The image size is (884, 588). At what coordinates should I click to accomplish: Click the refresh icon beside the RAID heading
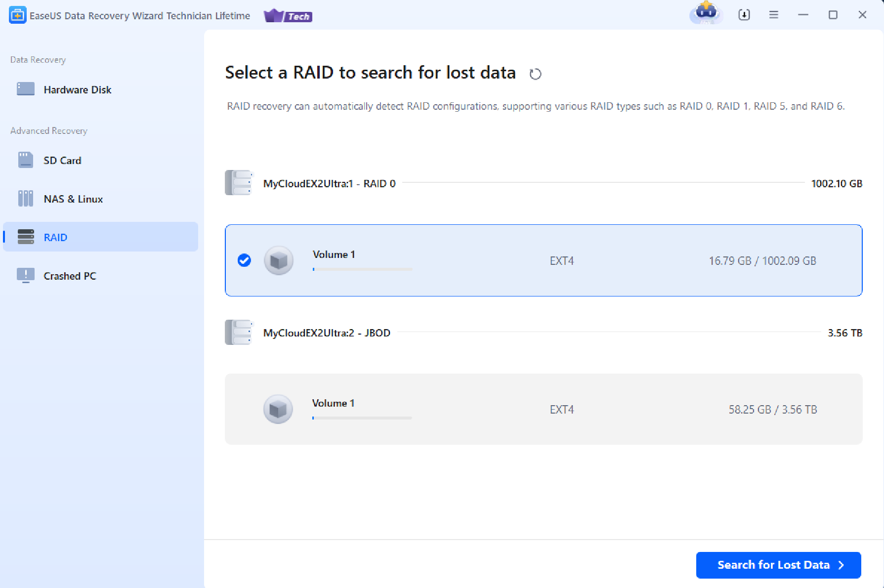(535, 74)
